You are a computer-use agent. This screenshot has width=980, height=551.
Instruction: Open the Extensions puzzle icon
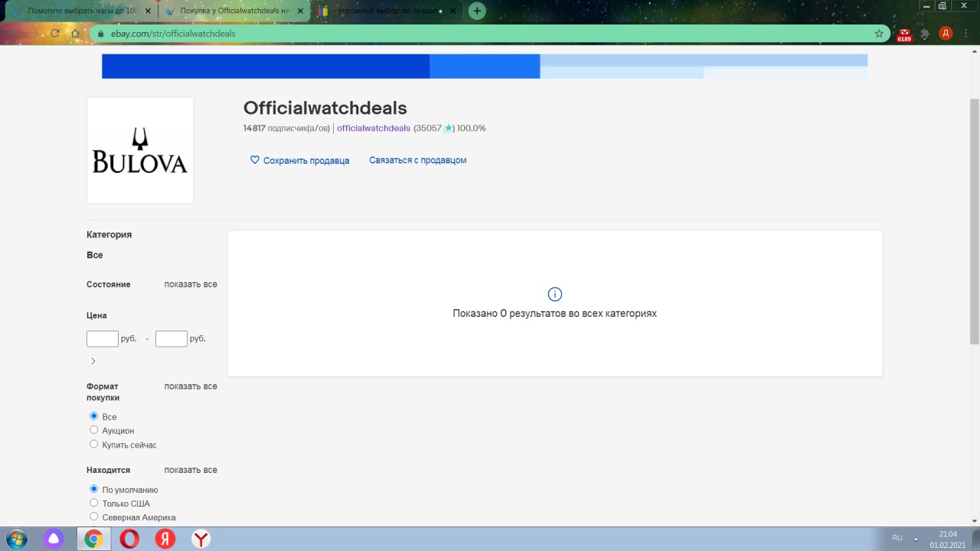(925, 34)
